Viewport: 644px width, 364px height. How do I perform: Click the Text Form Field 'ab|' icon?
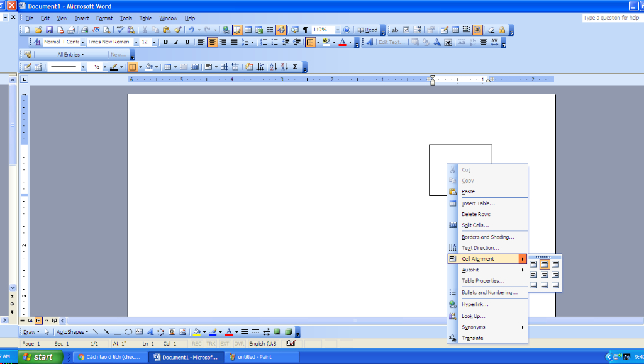tap(395, 30)
